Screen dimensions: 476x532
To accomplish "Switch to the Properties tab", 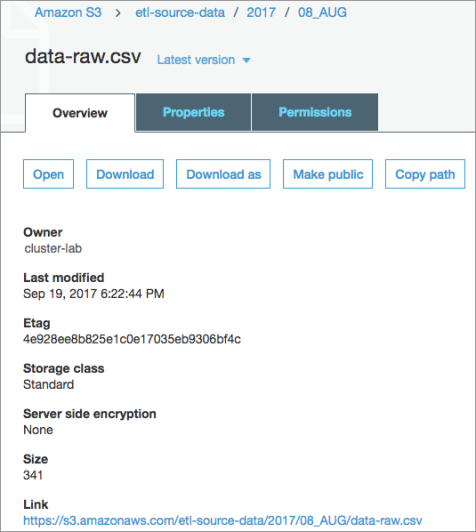I will click(193, 112).
